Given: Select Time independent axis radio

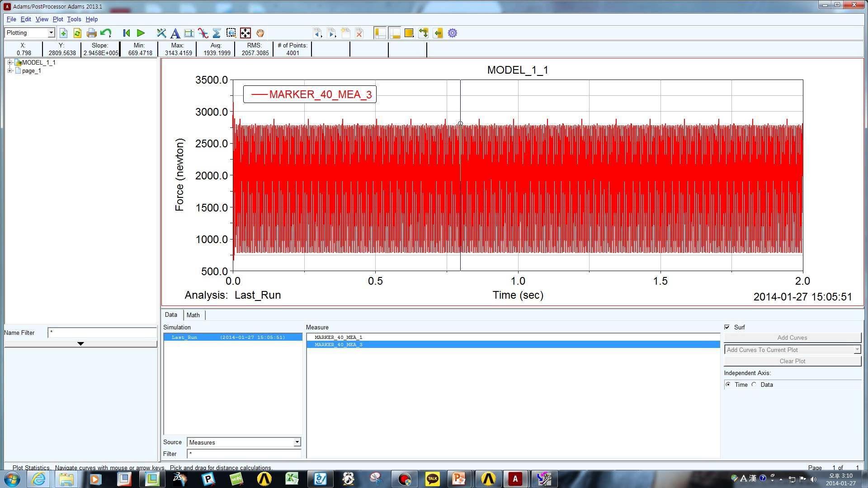Looking at the screenshot, I should click(x=728, y=385).
